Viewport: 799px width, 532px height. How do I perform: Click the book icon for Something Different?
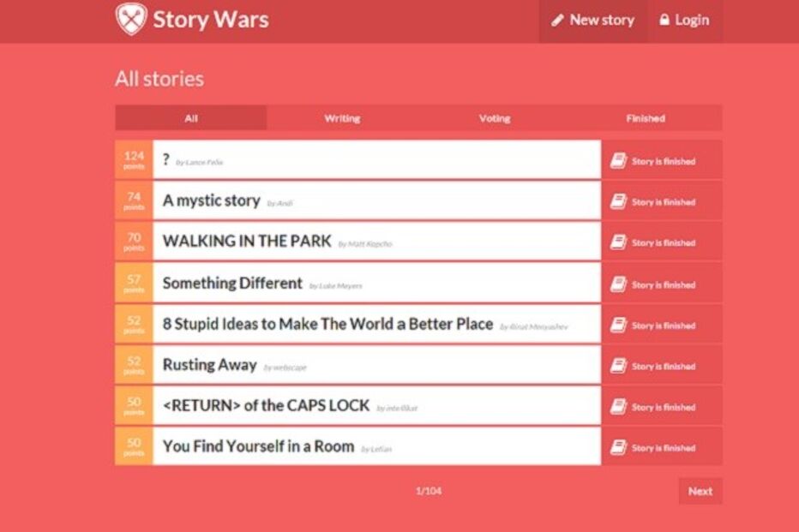tap(618, 284)
